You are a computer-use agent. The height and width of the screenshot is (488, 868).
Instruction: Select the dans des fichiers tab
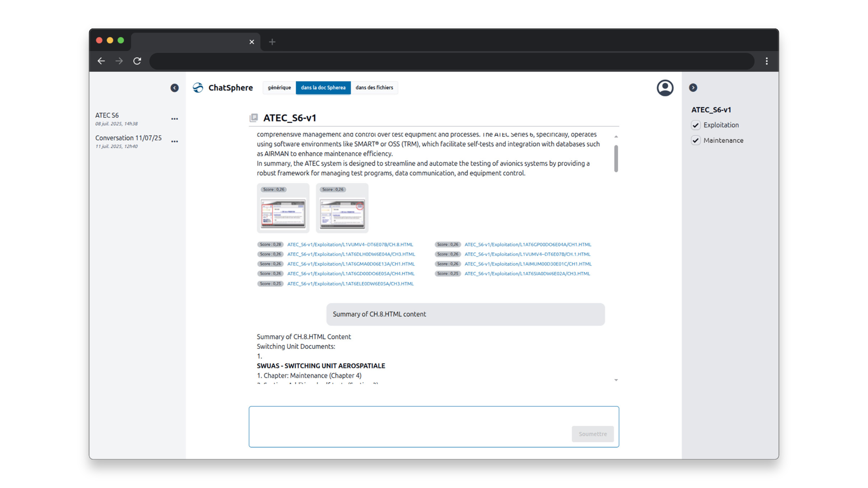(374, 88)
